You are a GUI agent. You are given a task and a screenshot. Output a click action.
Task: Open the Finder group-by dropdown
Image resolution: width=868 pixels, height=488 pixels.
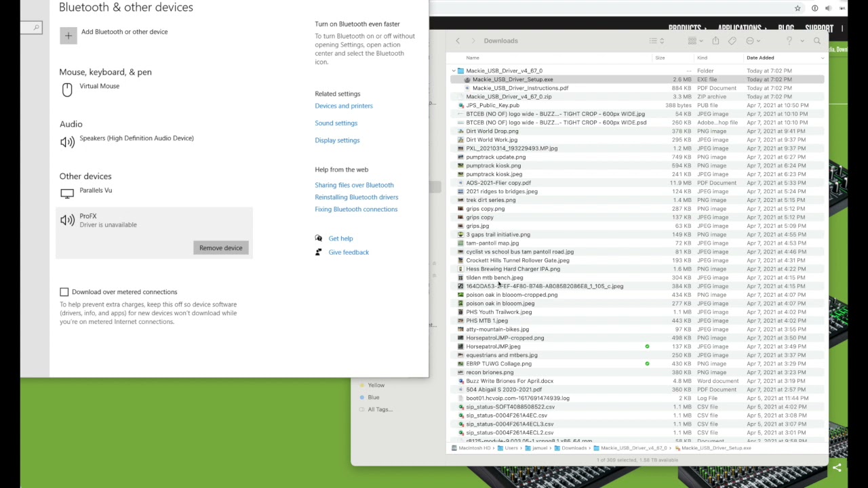[696, 41]
